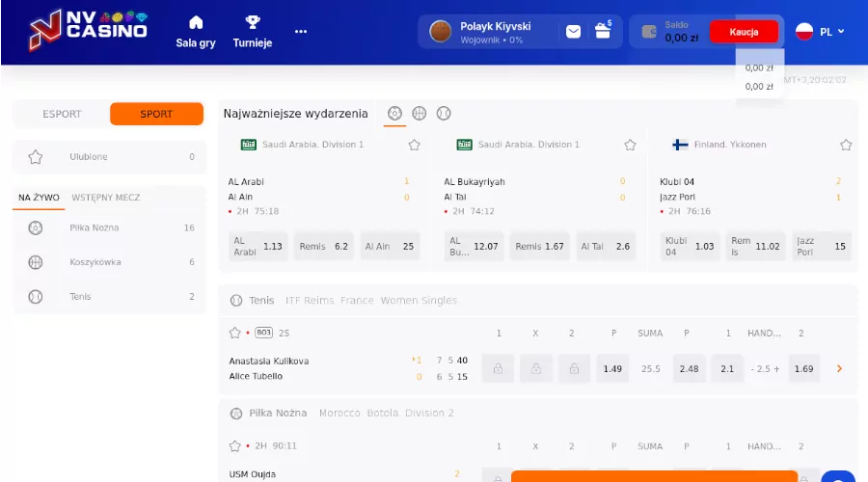
Task: Open Turnieje trophy icon
Action: (253, 22)
